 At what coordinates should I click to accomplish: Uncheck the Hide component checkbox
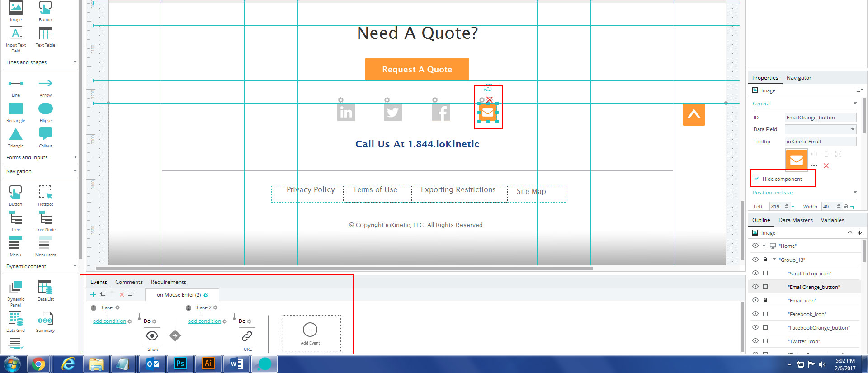756,179
